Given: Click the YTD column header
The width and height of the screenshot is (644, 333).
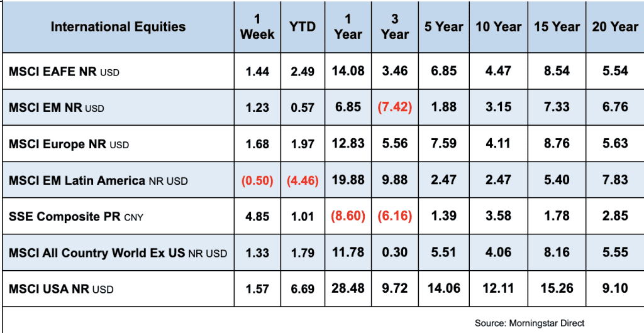Looking at the screenshot, I should pyautogui.click(x=303, y=27).
